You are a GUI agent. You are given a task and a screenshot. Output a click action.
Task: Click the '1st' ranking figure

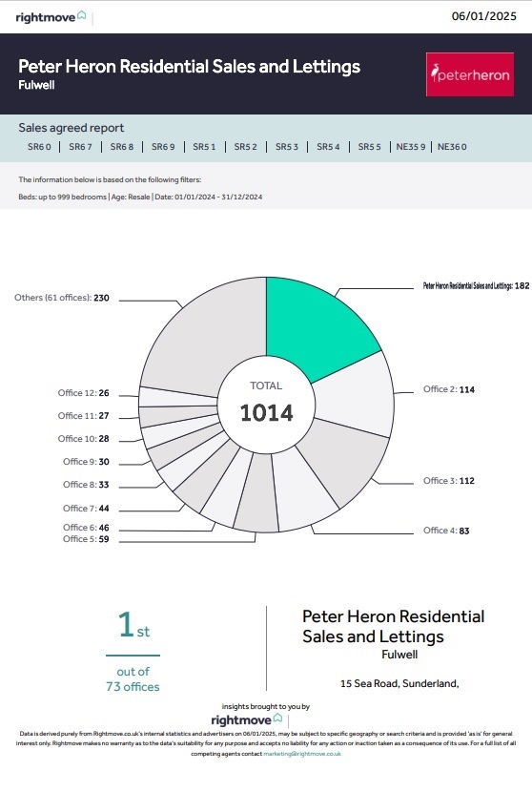133,625
